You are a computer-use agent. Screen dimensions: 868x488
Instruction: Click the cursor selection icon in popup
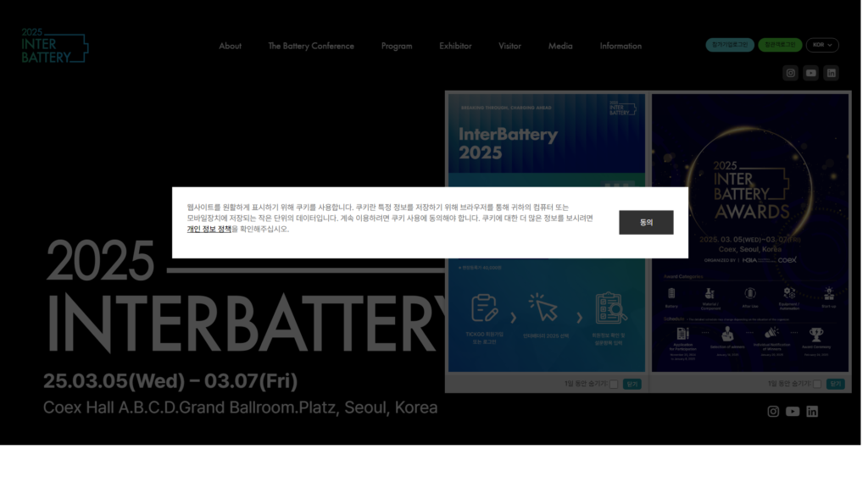pos(543,307)
